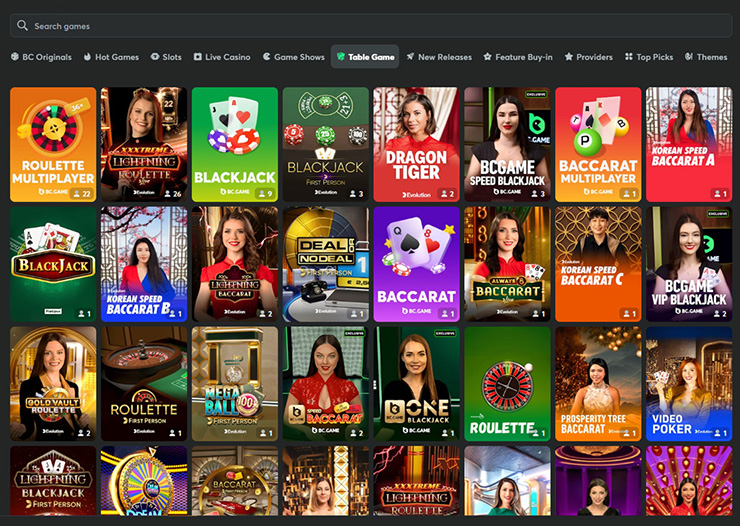Screen dimensions: 740x526
Task: Click the New Releases rocket icon
Action: pos(411,57)
